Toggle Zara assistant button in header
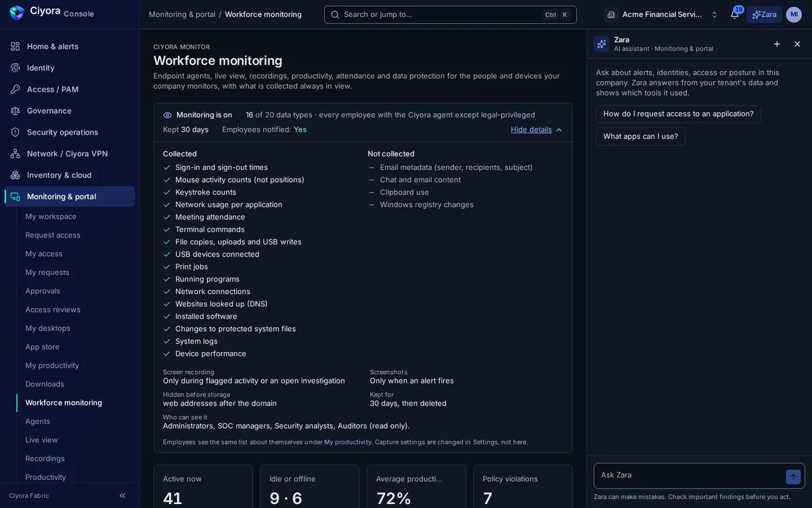Image resolution: width=812 pixels, height=508 pixels. tap(765, 14)
